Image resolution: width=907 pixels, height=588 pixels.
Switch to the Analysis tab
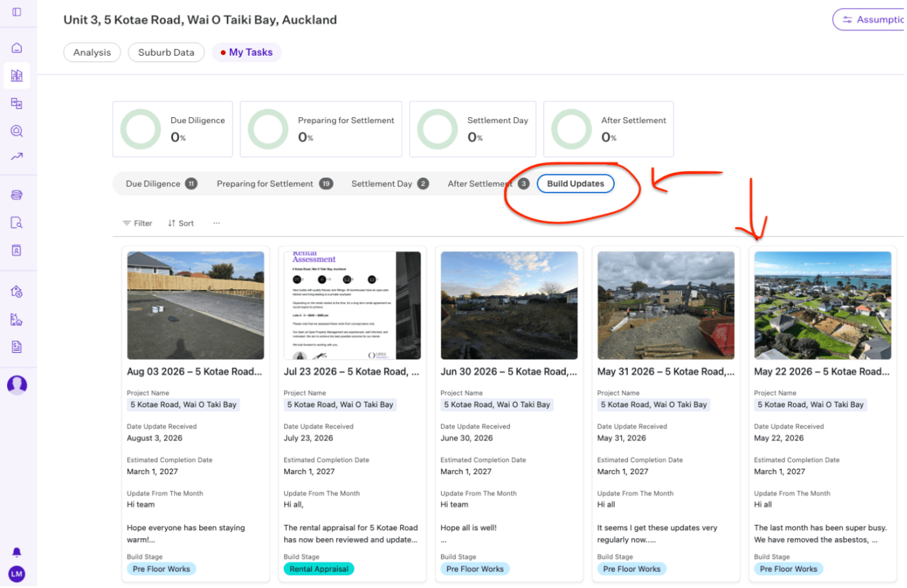92,52
